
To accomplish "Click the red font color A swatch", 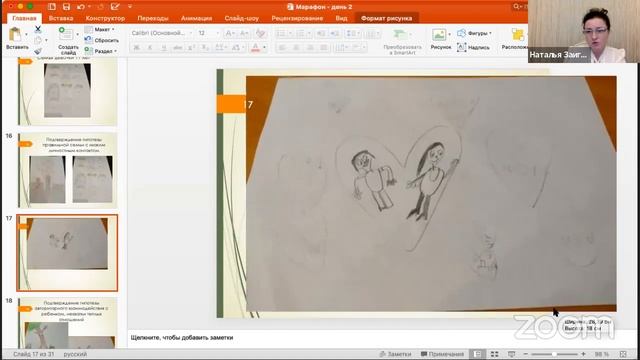I will click(256, 48).
